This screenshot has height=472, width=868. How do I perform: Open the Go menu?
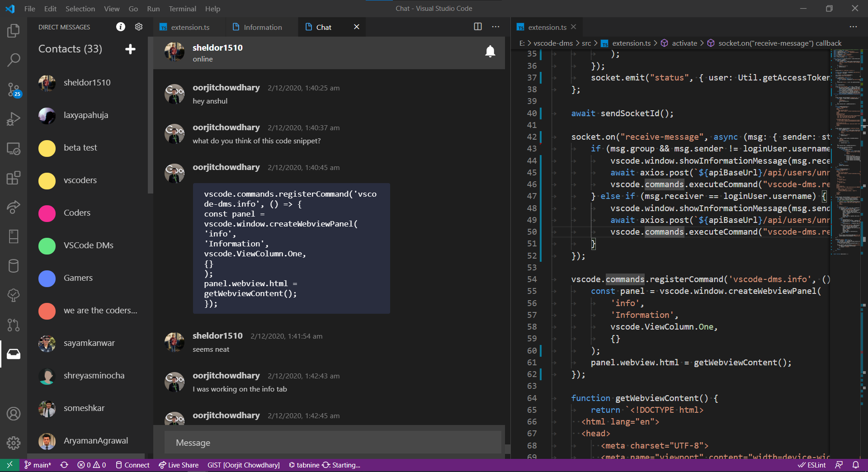[x=133, y=9]
